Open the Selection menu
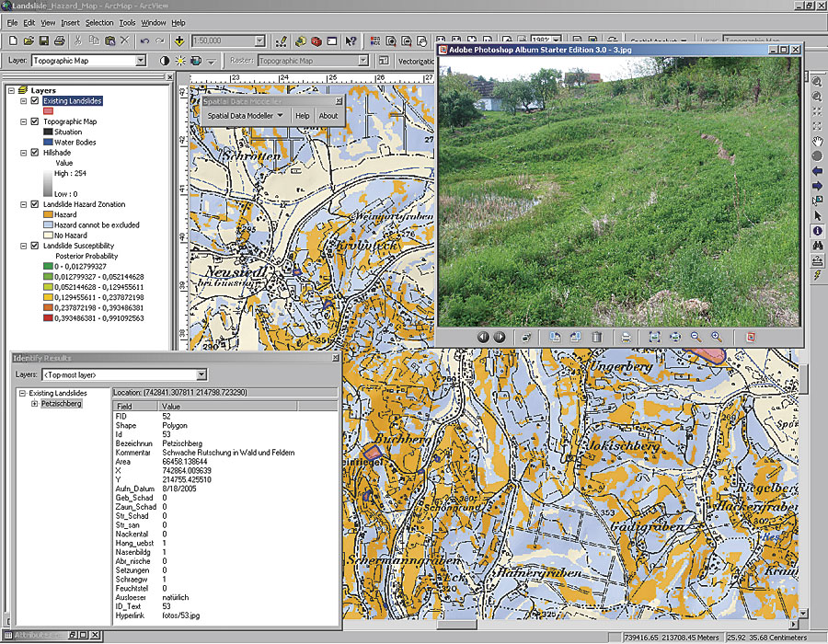Viewport: 828px width, 644px height. tap(99, 22)
